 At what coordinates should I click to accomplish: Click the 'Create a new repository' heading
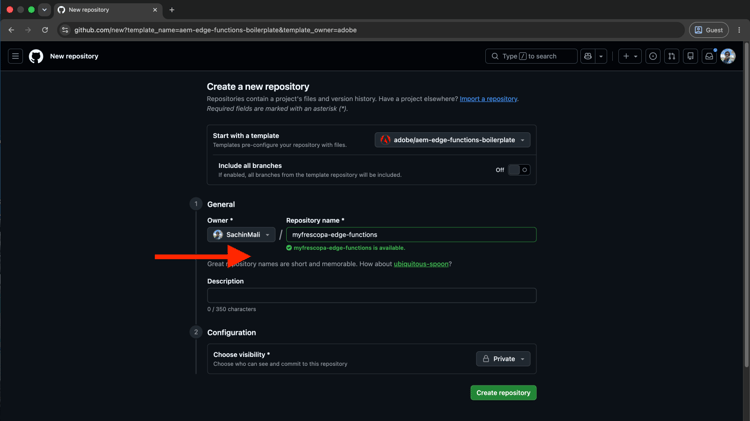(x=258, y=87)
